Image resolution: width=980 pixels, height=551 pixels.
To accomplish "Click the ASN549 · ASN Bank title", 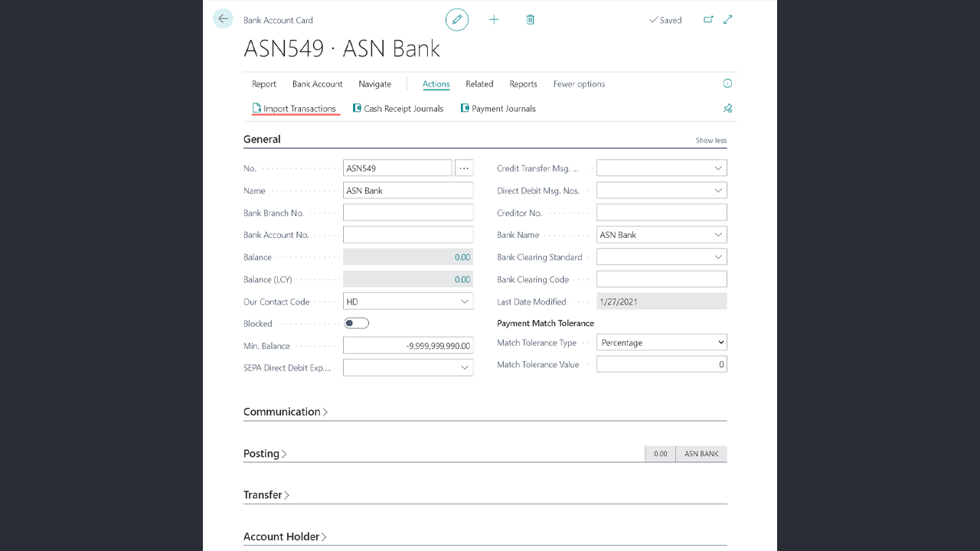I will point(341,48).
